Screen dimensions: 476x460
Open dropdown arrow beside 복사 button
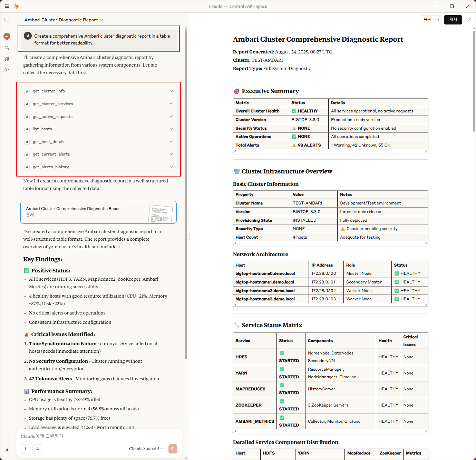(438, 20)
